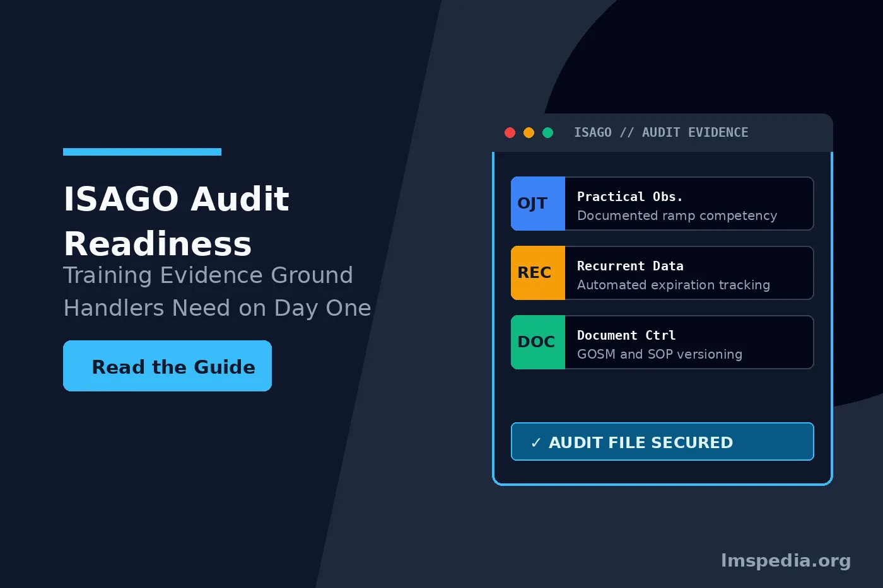The height and width of the screenshot is (588, 883).
Task: Select the blue OJT badge
Action: 538,204
